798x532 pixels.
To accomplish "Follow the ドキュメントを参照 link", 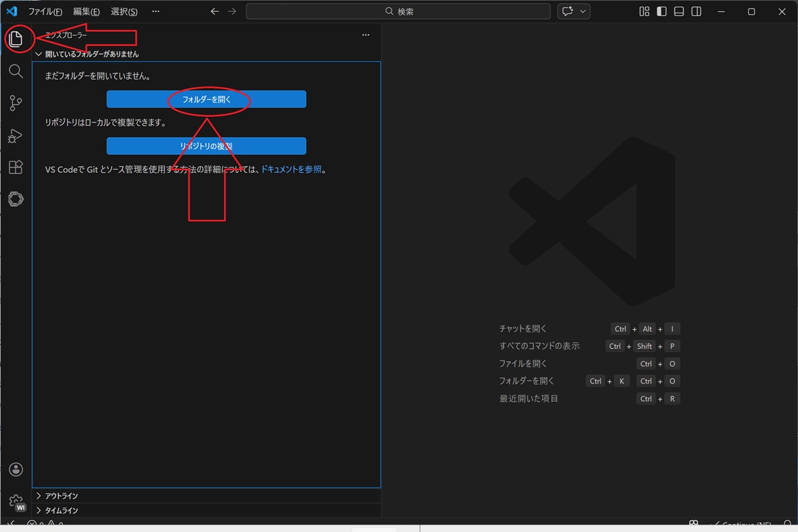I will [291, 170].
